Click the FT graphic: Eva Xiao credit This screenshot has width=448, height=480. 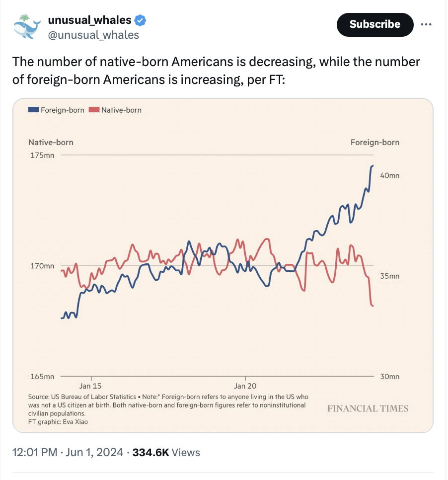coord(54,422)
